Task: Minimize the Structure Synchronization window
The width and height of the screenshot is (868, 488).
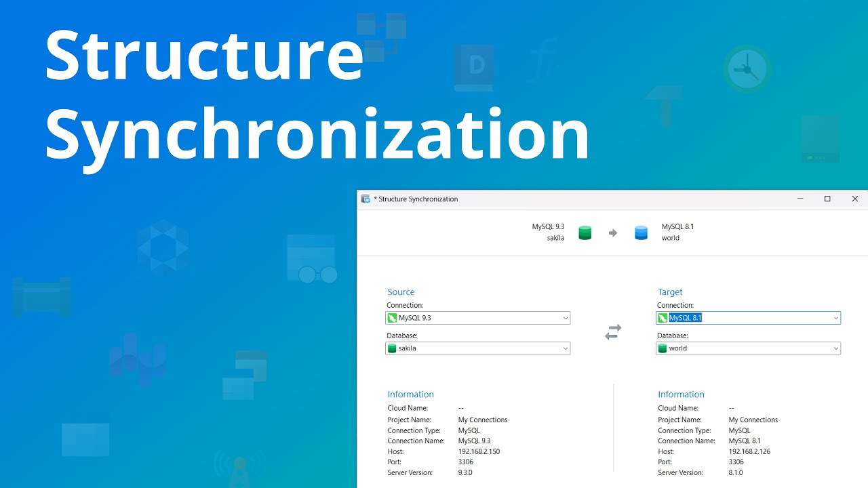Action: click(x=800, y=199)
